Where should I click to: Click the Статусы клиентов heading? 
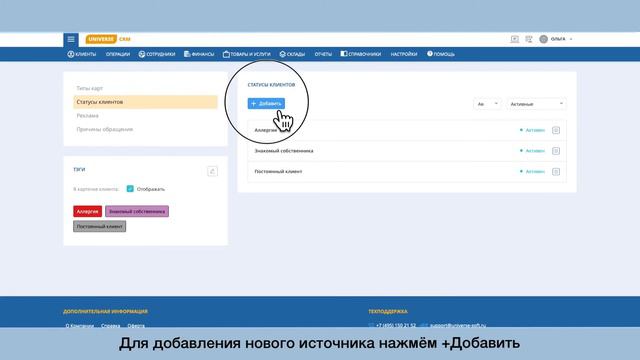coord(271,85)
